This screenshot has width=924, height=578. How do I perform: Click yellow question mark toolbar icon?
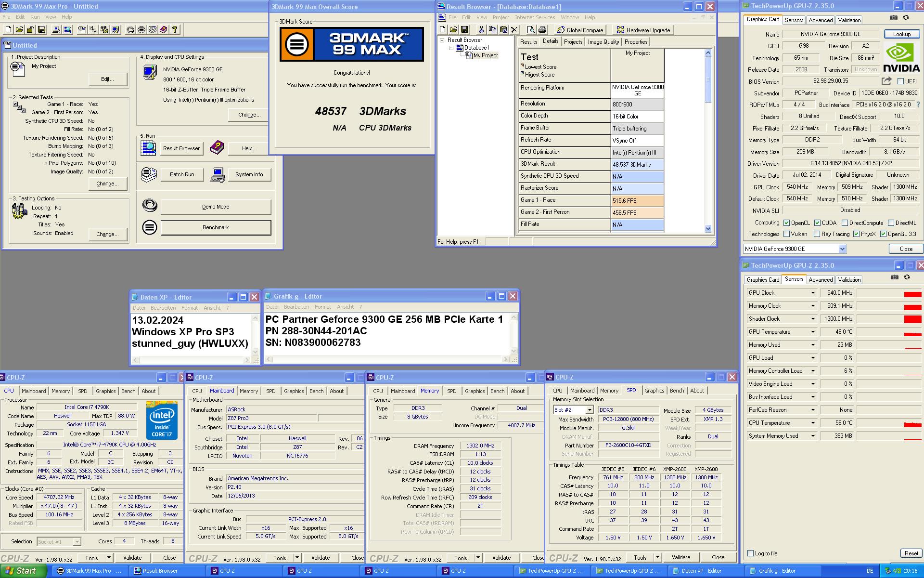click(175, 29)
